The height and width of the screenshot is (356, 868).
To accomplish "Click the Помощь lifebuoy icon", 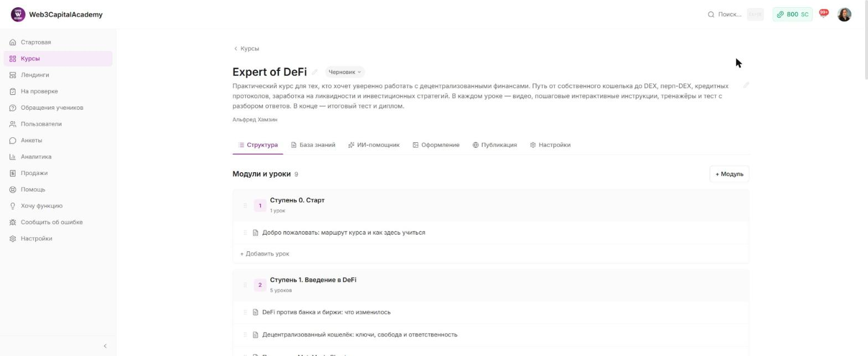I will click(13, 189).
